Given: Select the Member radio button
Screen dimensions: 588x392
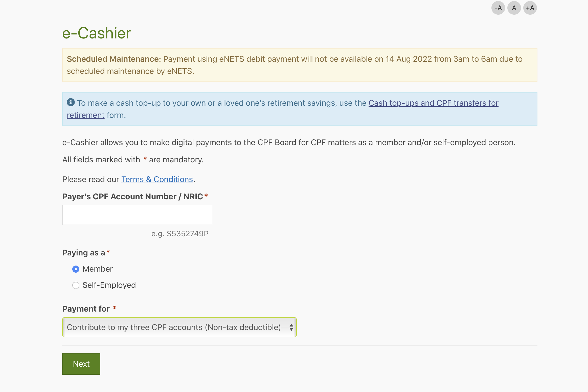Looking at the screenshot, I should coord(76,269).
